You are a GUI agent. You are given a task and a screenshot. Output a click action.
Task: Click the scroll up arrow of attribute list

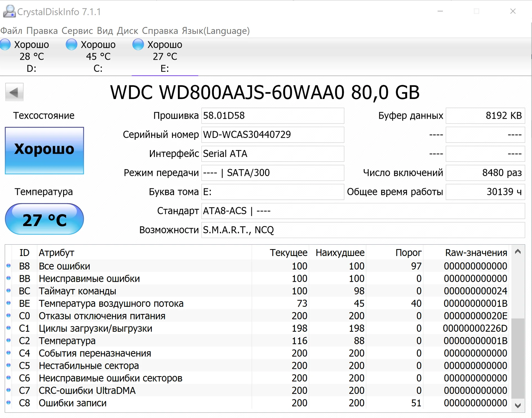518,252
